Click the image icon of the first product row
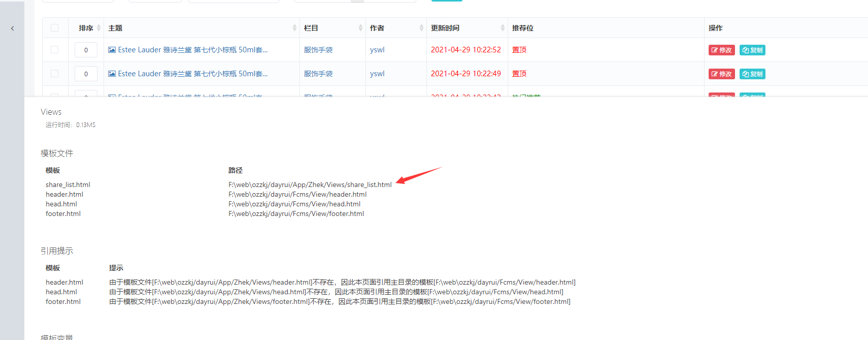 click(x=112, y=50)
